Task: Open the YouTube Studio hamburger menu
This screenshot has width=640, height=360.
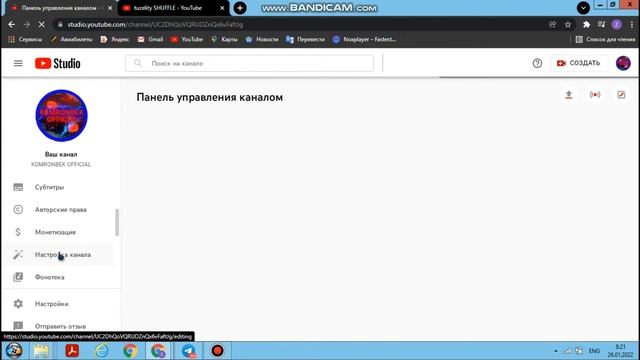Action: (18, 63)
